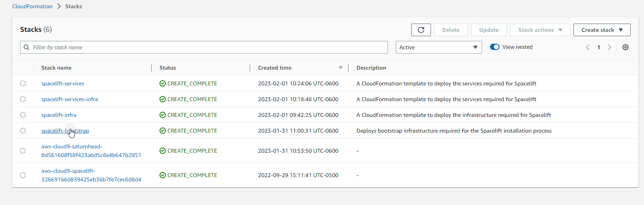
Task: Click the green check icon for spacelift-infra status
Action: tap(163, 115)
